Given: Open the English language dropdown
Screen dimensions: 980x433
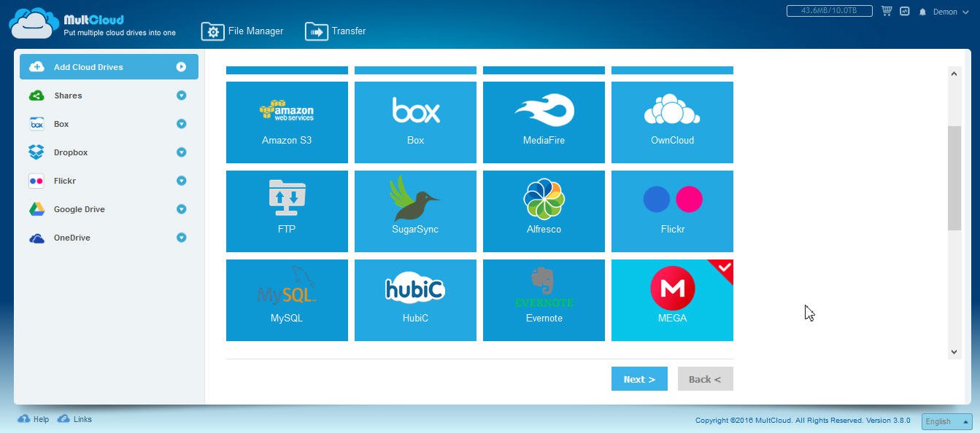Looking at the screenshot, I should tap(947, 421).
